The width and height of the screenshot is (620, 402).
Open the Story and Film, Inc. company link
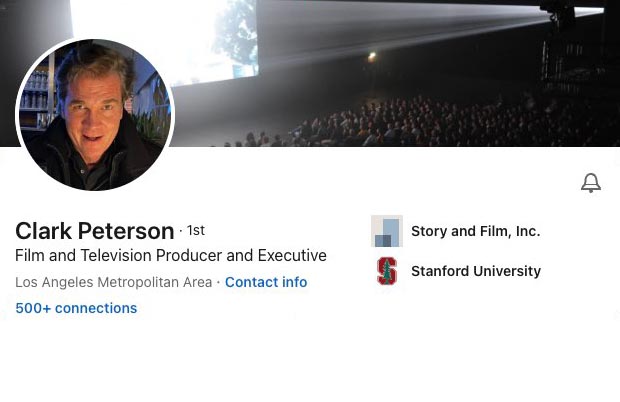(x=475, y=231)
